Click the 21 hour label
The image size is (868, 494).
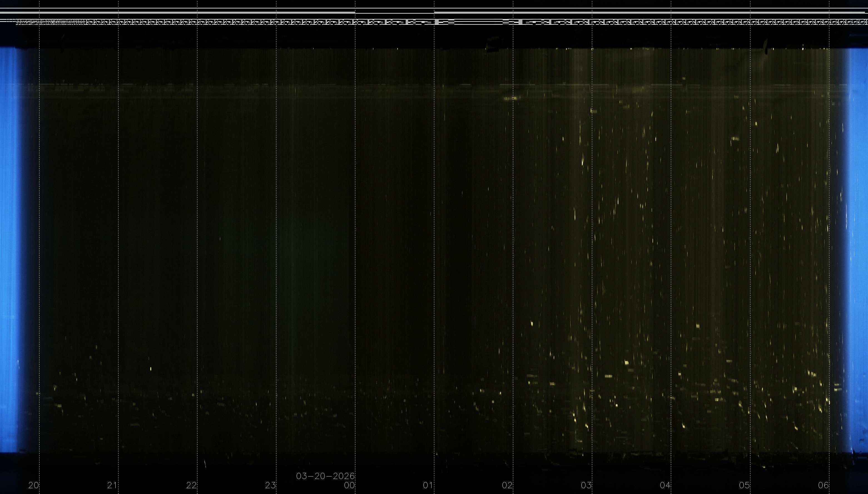(112, 485)
